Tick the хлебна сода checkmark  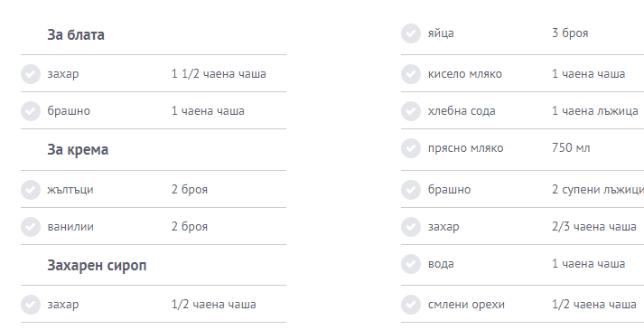click(x=411, y=111)
